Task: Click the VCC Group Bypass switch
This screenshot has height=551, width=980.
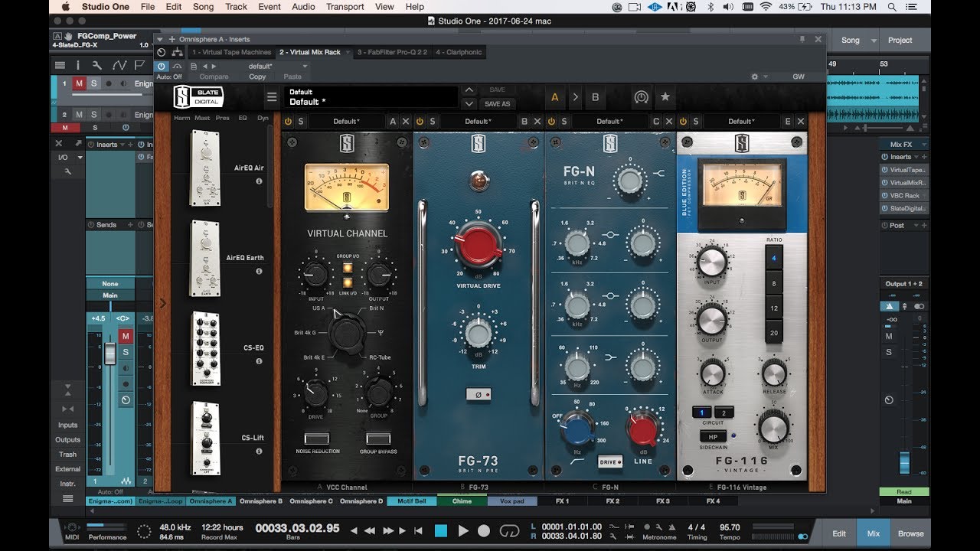Action: tap(379, 439)
